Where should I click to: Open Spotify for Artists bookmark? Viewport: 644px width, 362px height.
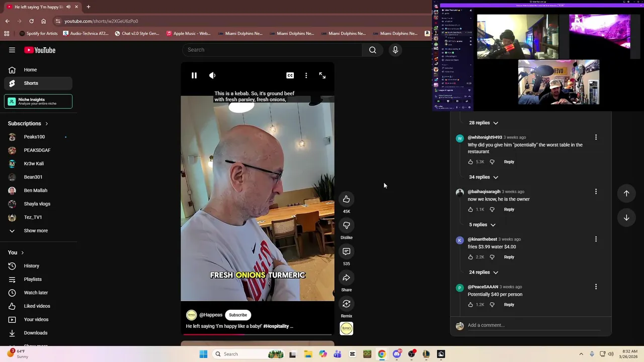38,34
